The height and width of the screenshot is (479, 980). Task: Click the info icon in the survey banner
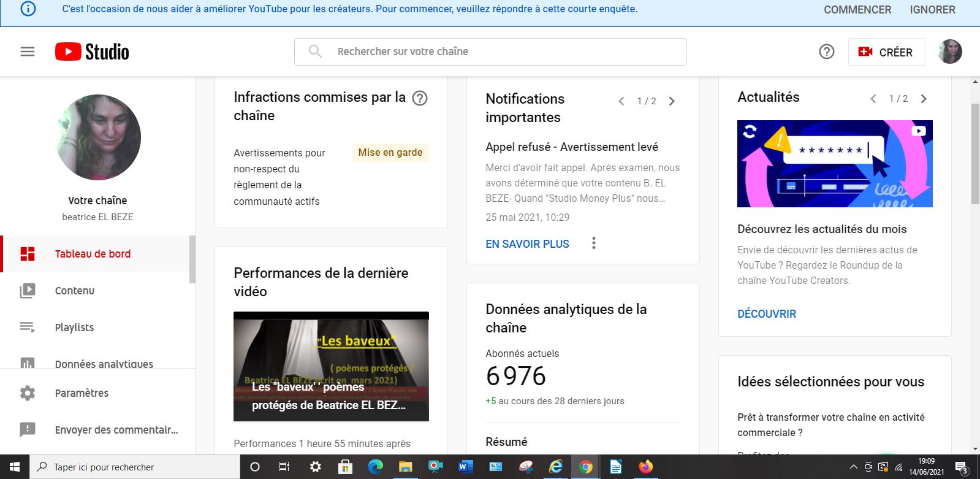pos(28,9)
